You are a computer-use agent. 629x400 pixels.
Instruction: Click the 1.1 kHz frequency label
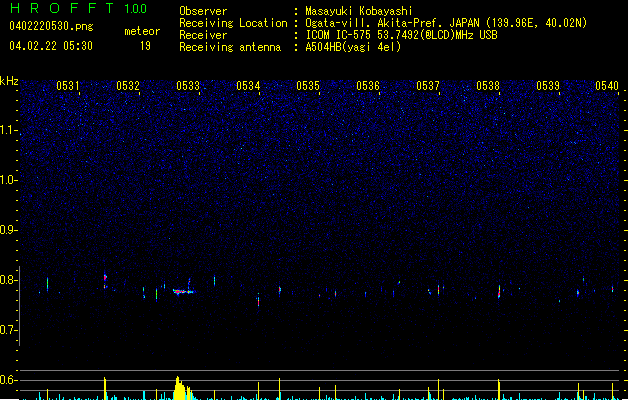coord(9,130)
